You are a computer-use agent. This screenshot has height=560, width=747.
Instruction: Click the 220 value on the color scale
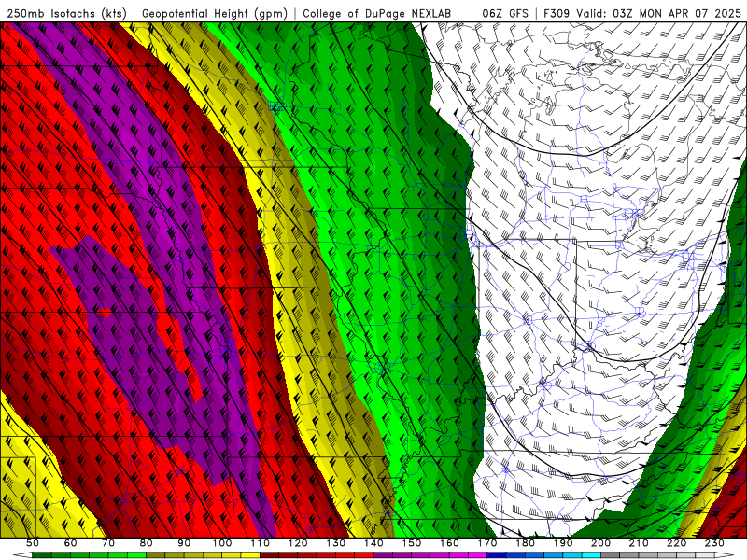[x=676, y=543]
